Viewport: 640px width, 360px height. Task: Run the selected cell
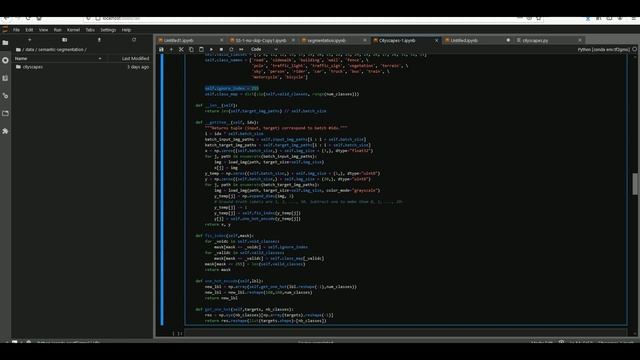211,49
